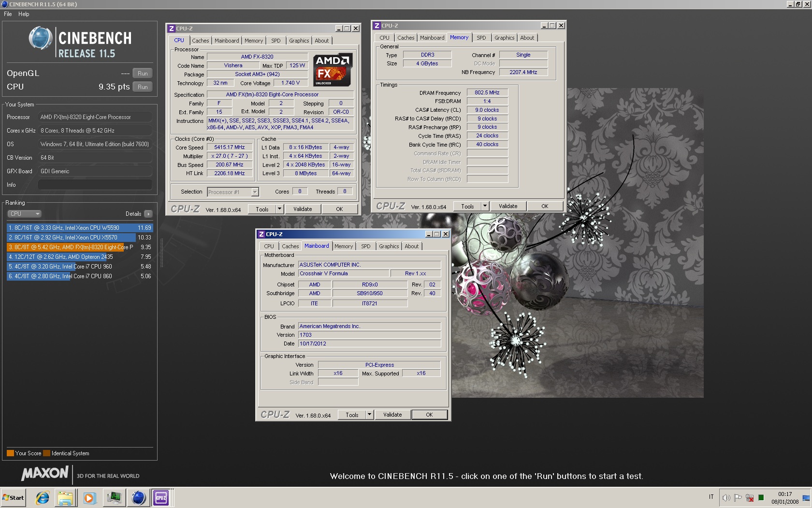Click the Crosshair V Formula model field
The image size is (812, 508).
coord(343,273)
